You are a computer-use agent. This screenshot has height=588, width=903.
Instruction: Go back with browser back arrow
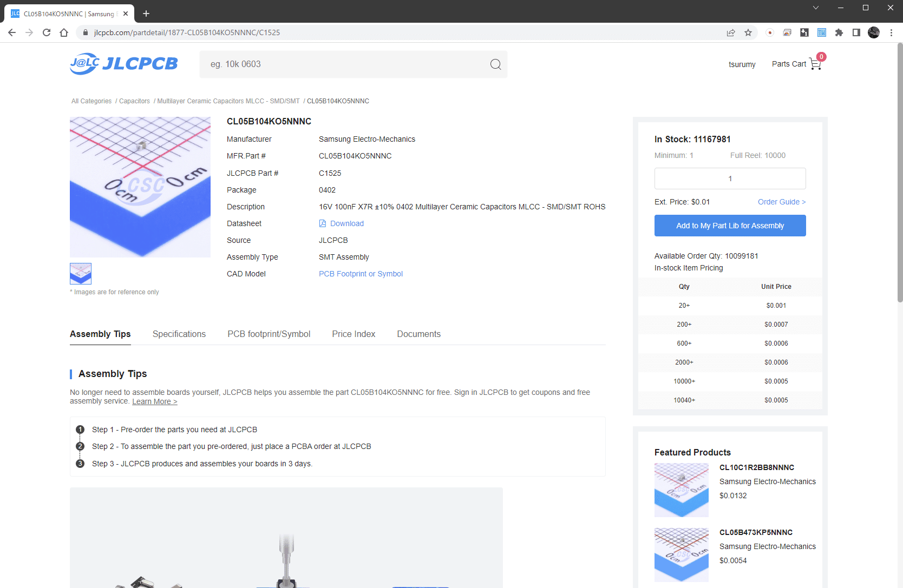(12, 32)
